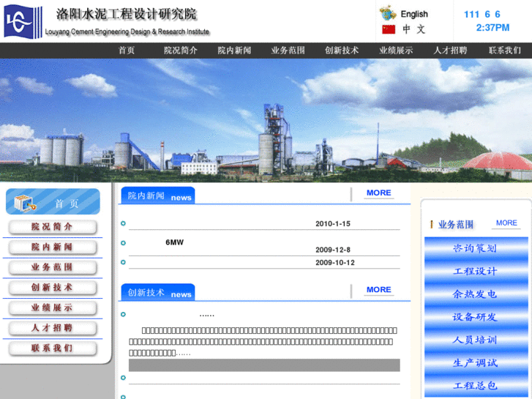The image size is (532, 399).
Task: Open 工程总包 in the business scope panel
Action: point(474,386)
